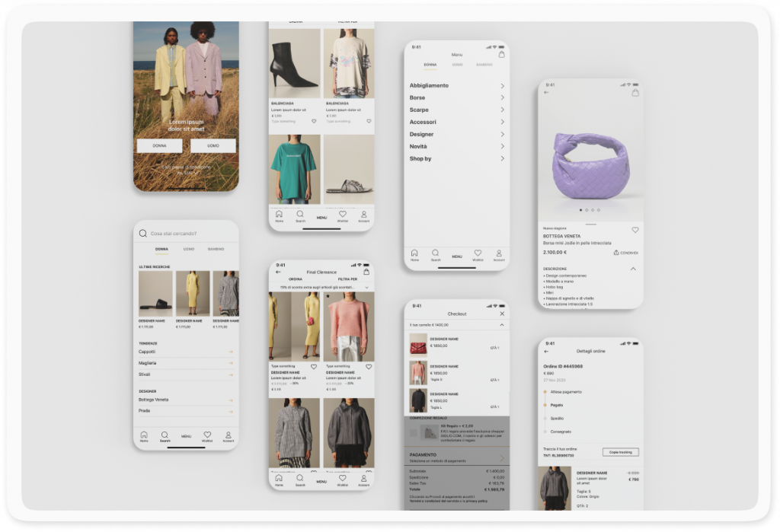This screenshot has width=780, height=532.
Task: Switch to the Uomo tab on search screen
Action: click(188, 249)
